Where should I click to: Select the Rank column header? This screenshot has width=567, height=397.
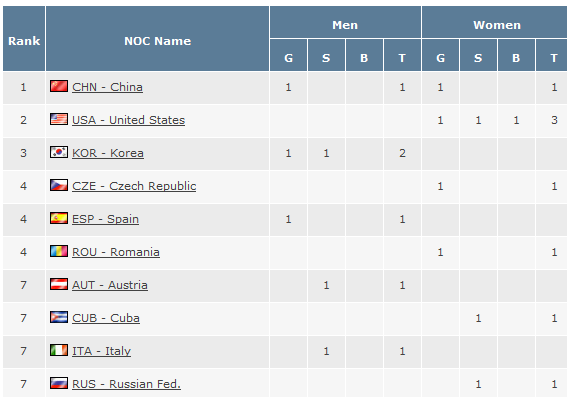24,38
